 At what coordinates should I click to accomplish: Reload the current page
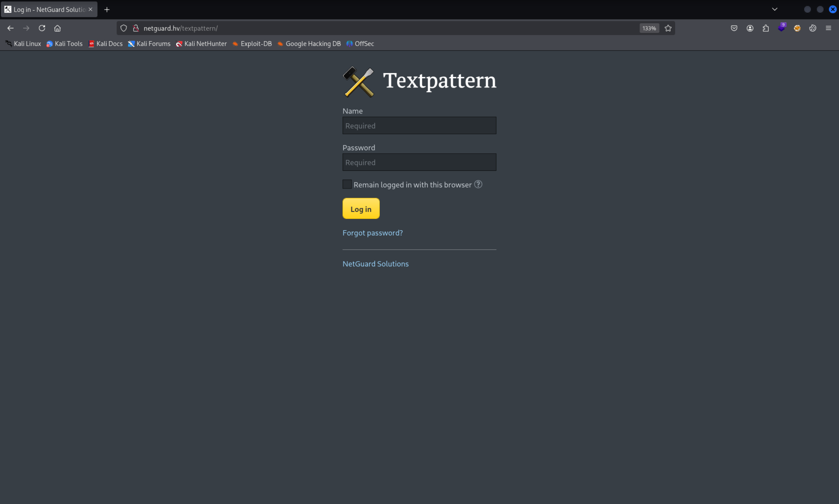(x=42, y=28)
